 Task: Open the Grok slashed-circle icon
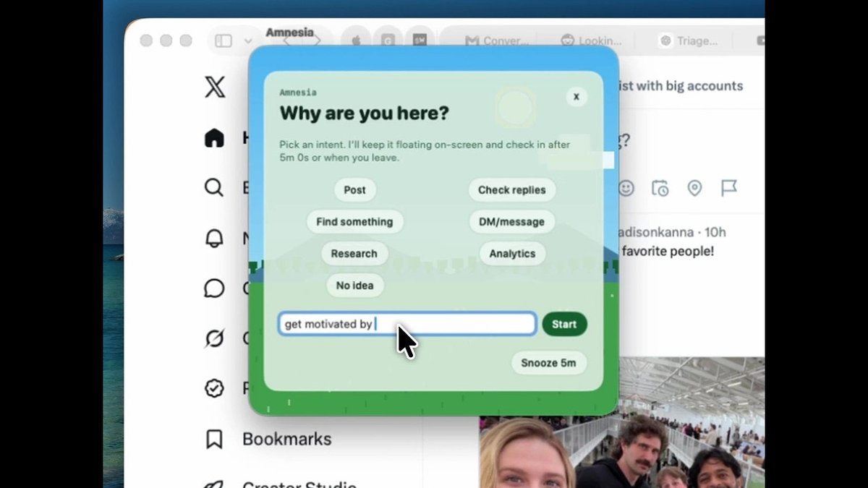point(214,338)
